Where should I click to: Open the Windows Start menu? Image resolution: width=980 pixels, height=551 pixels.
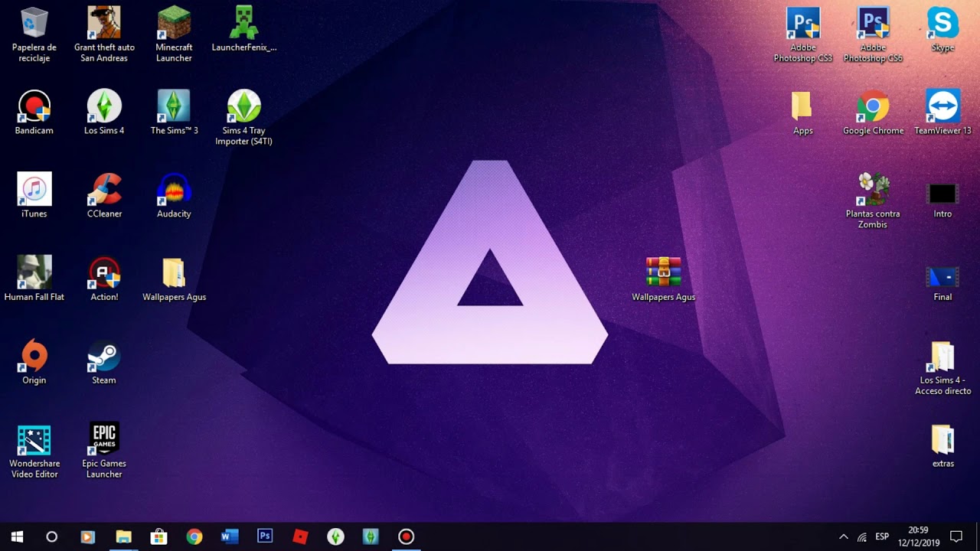point(18,536)
